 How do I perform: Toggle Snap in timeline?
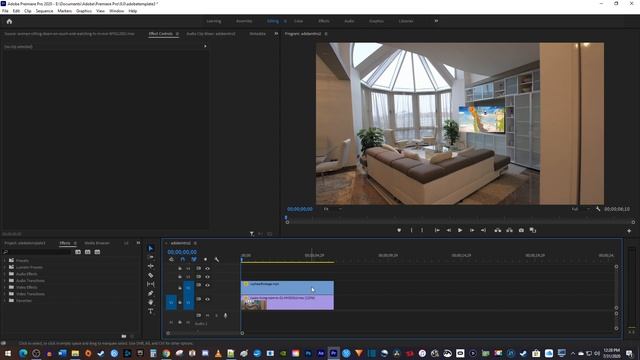tap(183, 260)
